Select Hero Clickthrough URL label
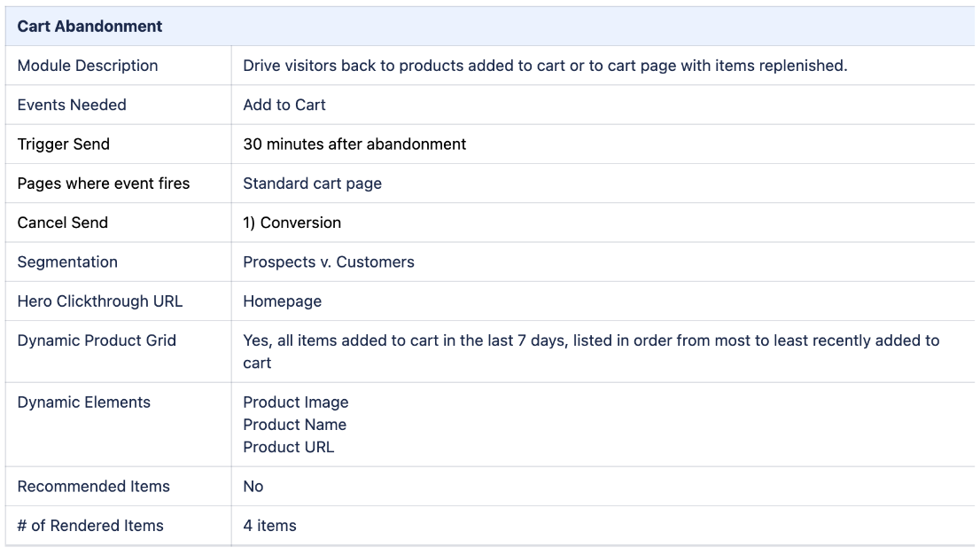The height and width of the screenshot is (555, 980). click(100, 301)
